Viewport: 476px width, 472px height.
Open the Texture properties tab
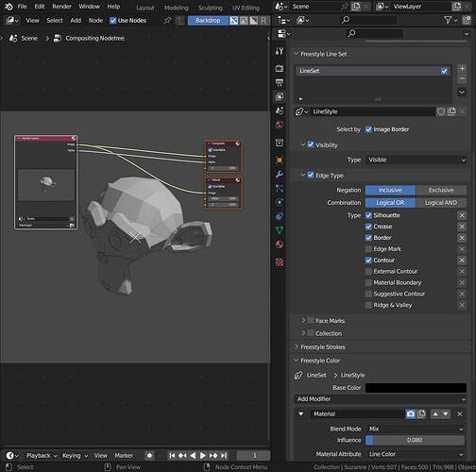tap(280, 261)
